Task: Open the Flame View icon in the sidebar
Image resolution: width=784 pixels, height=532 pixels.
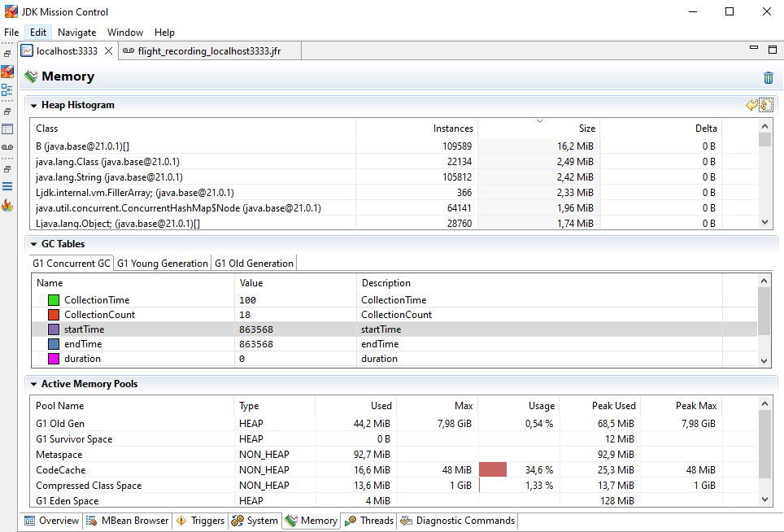Action: pos(7,205)
